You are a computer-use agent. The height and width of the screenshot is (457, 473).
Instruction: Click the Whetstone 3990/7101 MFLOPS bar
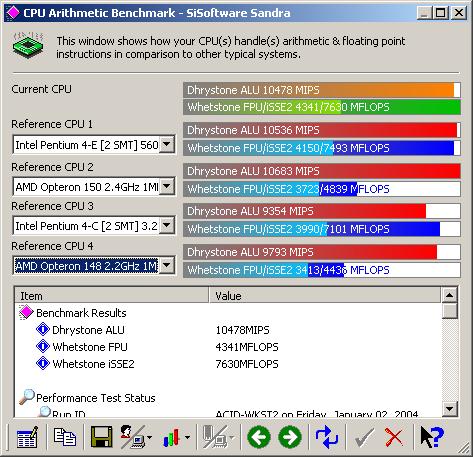(x=322, y=229)
